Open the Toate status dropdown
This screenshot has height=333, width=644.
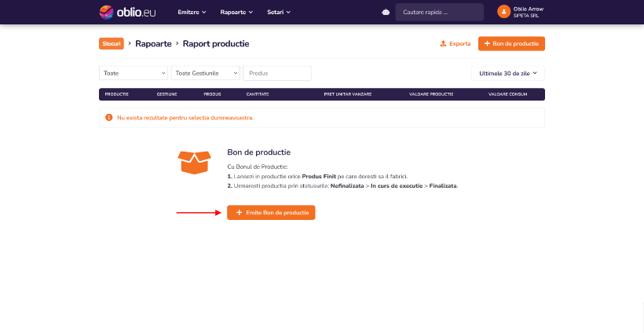134,73
